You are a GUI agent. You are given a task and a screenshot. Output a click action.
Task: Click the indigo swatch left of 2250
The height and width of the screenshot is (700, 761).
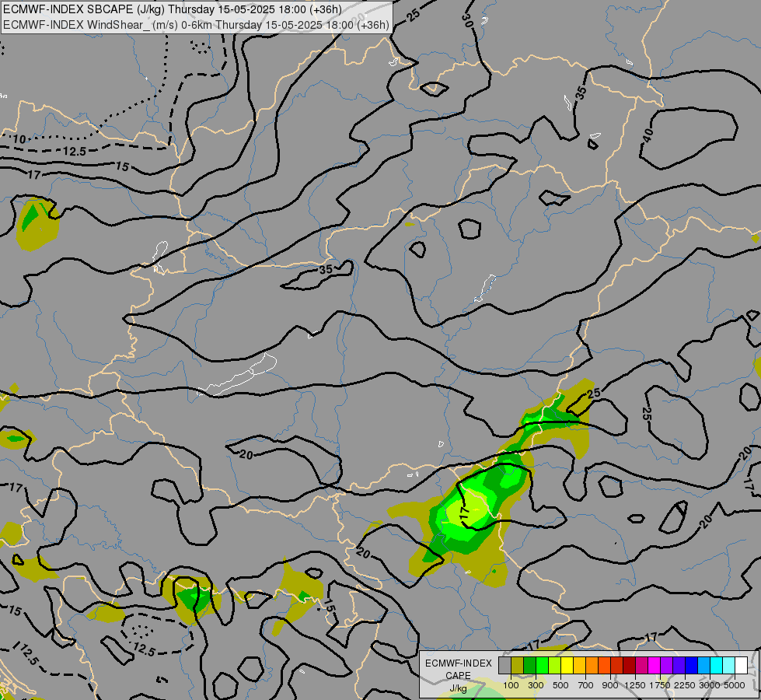(679, 665)
